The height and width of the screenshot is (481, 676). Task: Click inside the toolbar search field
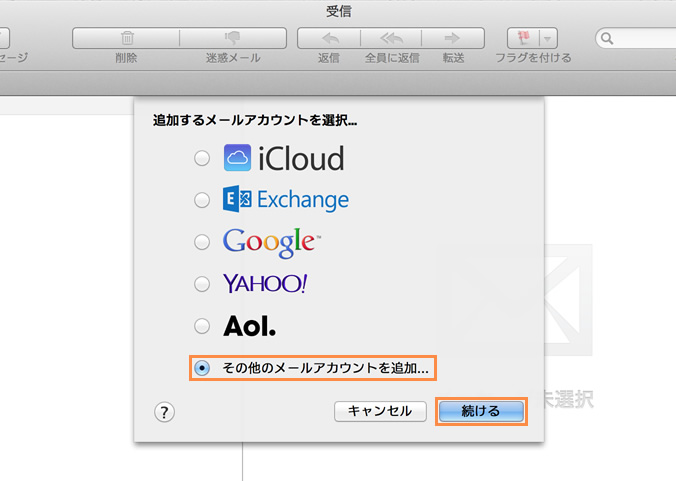[x=640, y=39]
